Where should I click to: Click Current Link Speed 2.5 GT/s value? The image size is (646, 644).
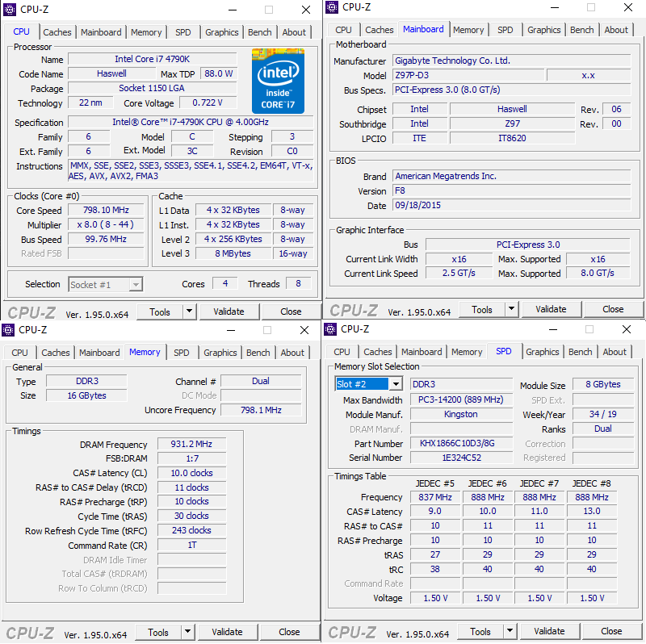(x=459, y=273)
